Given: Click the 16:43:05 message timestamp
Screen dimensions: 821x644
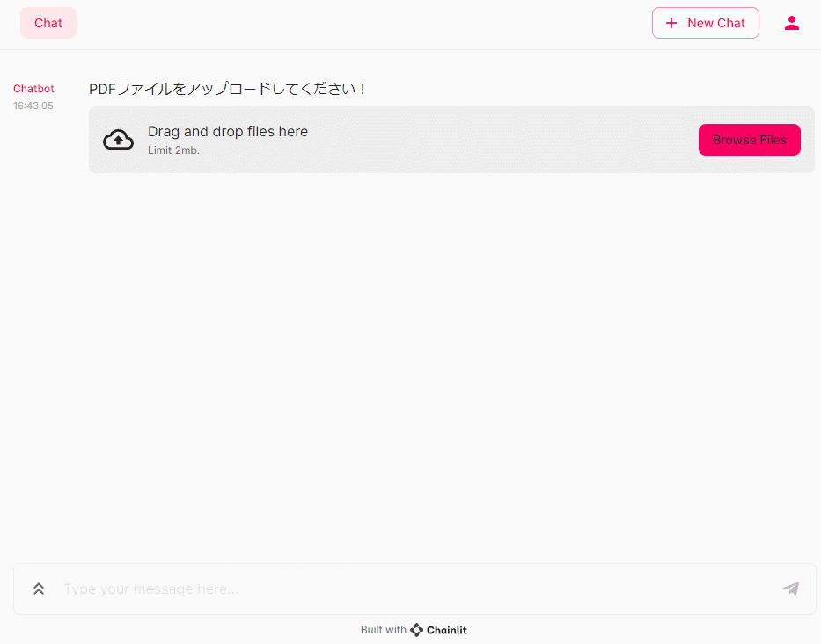Looking at the screenshot, I should click(x=33, y=106).
